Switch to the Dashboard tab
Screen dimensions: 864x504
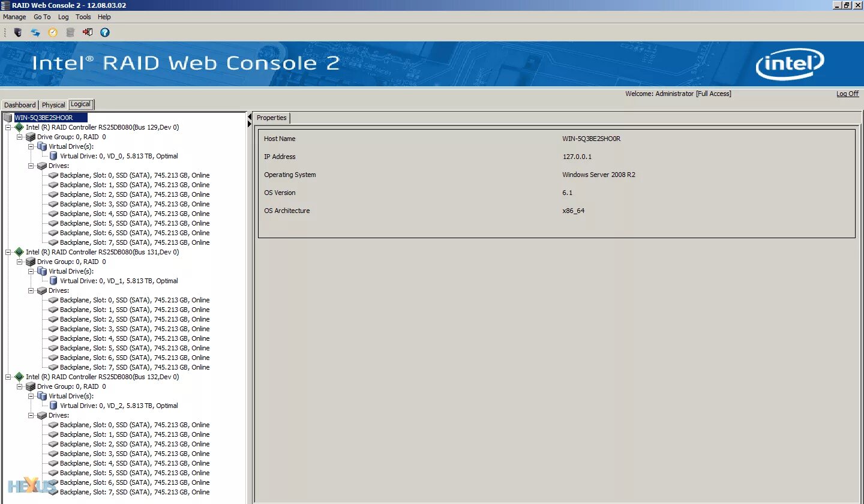tap(20, 105)
